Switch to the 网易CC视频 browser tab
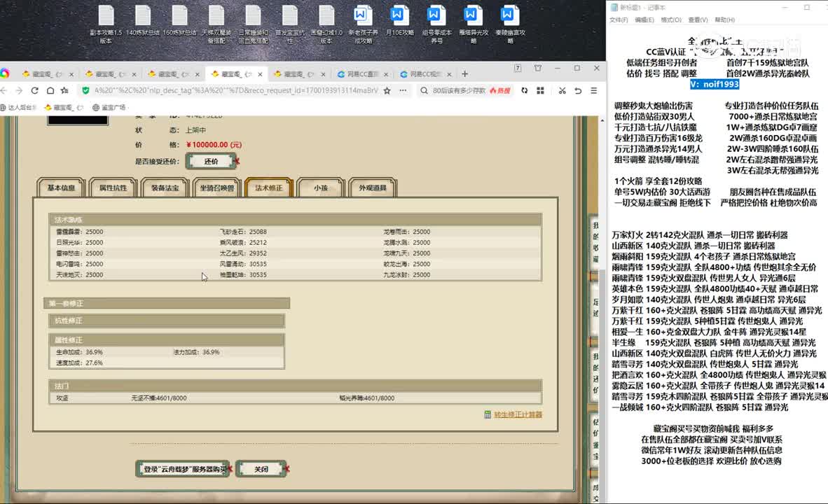Image resolution: width=828 pixels, height=504 pixels. click(425, 74)
